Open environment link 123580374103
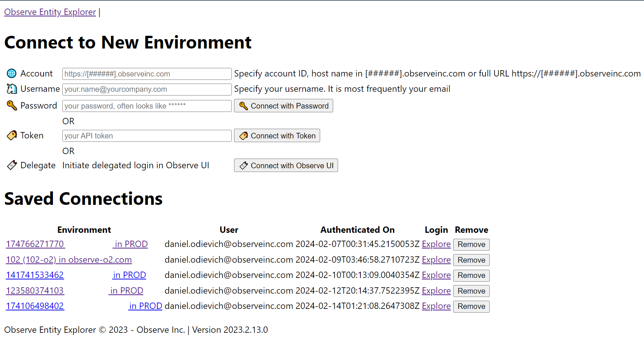 pyautogui.click(x=35, y=291)
